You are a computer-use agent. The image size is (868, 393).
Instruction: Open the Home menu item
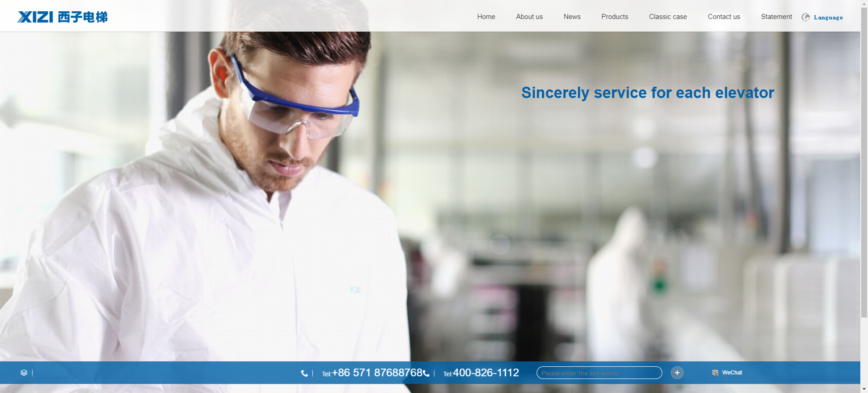pyautogui.click(x=486, y=17)
